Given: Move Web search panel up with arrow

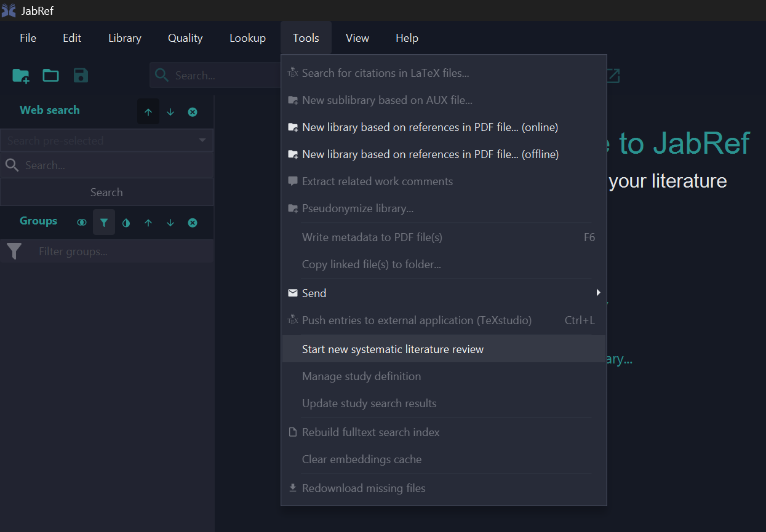Looking at the screenshot, I should pyautogui.click(x=148, y=112).
